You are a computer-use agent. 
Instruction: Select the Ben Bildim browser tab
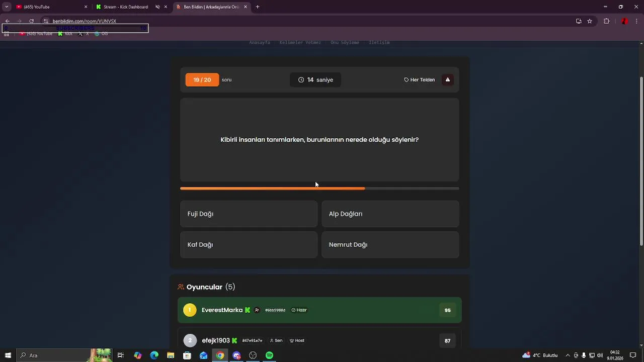click(211, 7)
